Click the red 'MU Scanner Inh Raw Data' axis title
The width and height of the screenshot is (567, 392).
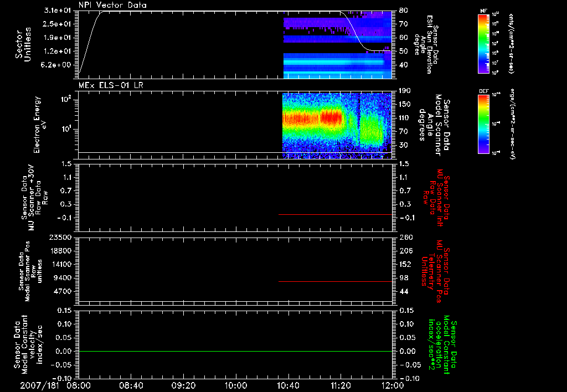click(x=436, y=198)
